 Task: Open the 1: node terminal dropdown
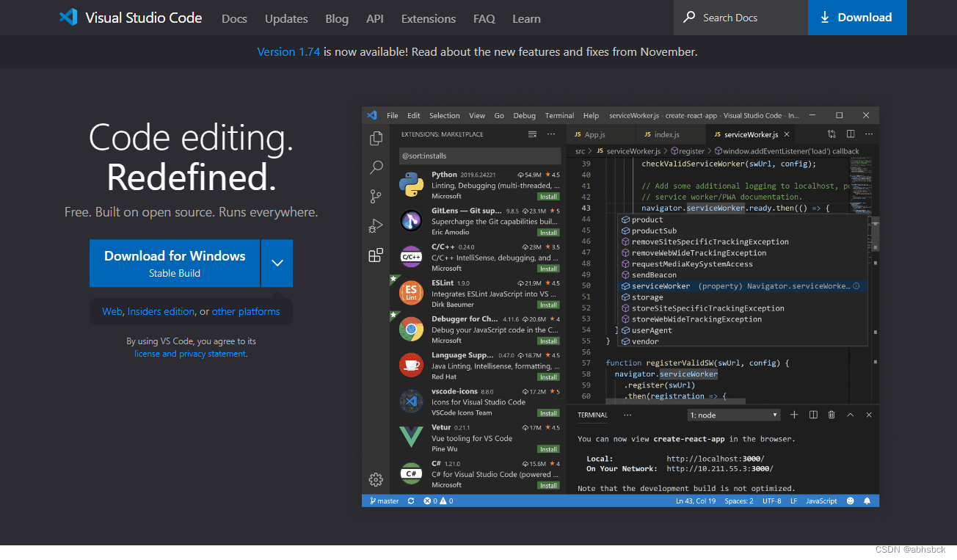point(733,415)
